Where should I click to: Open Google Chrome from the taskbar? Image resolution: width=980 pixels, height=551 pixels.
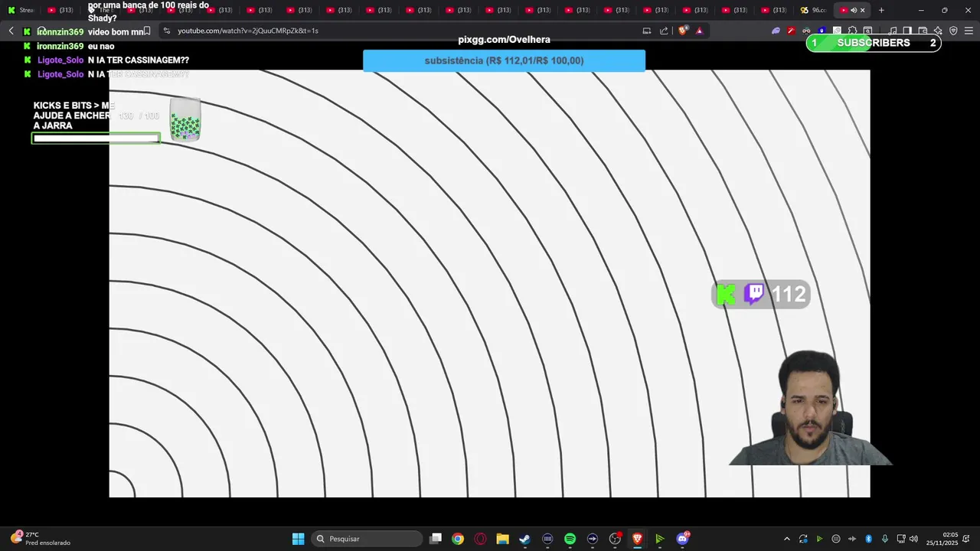pos(458,539)
